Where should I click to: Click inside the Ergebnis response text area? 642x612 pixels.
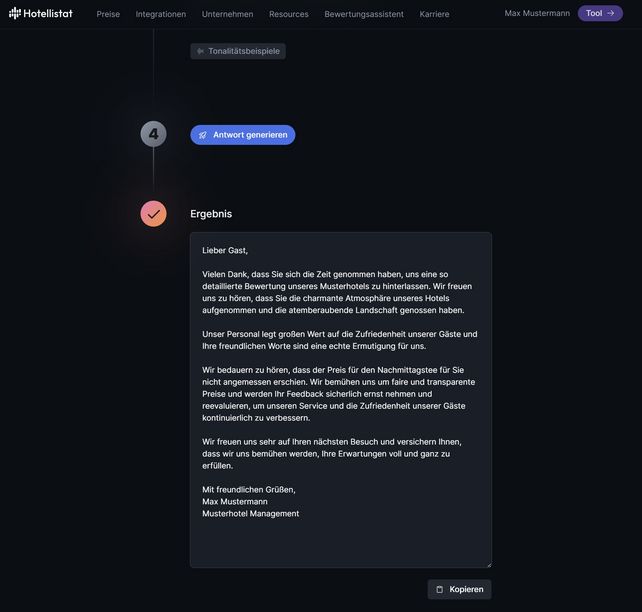340,400
